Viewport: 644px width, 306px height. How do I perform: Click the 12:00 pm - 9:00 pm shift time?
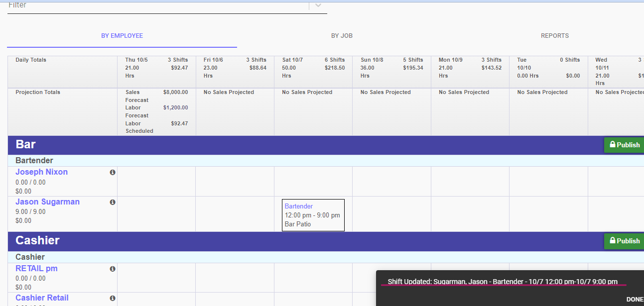(312, 215)
